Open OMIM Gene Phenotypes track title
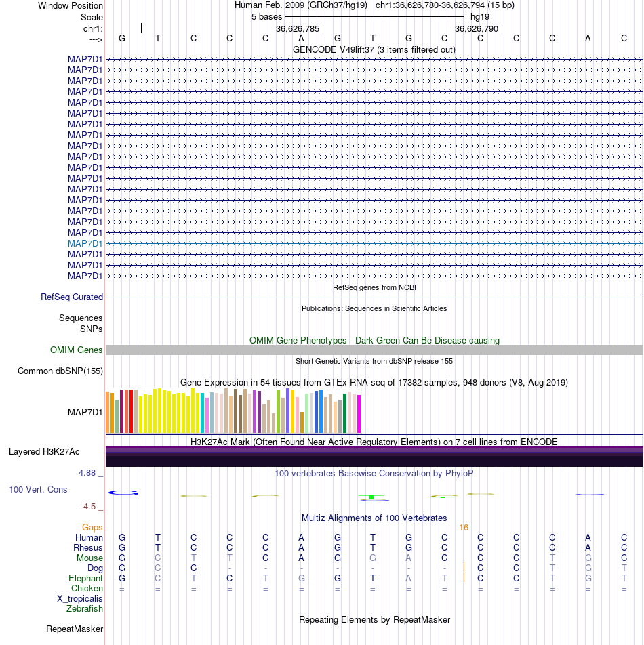 click(x=374, y=341)
